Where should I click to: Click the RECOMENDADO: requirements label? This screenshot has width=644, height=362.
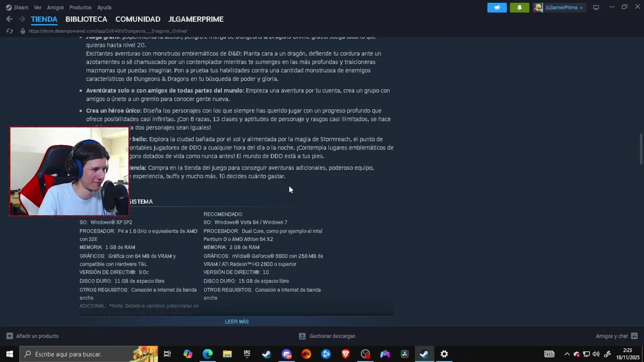tap(223, 214)
